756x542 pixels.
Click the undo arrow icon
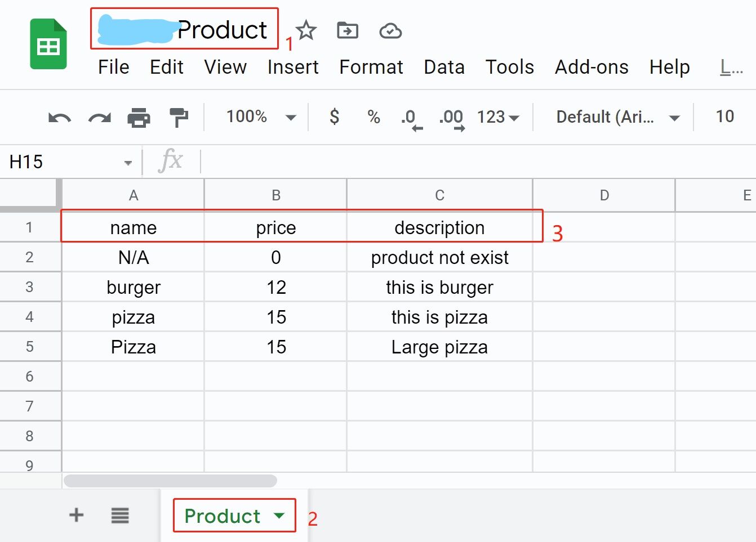pyautogui.click(x=59, y=118)
